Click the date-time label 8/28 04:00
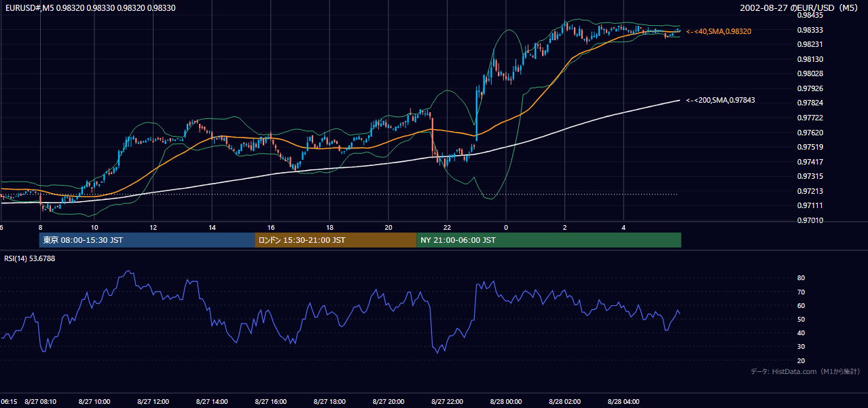This screenshot has width=868, height=408. coord(624,402)
